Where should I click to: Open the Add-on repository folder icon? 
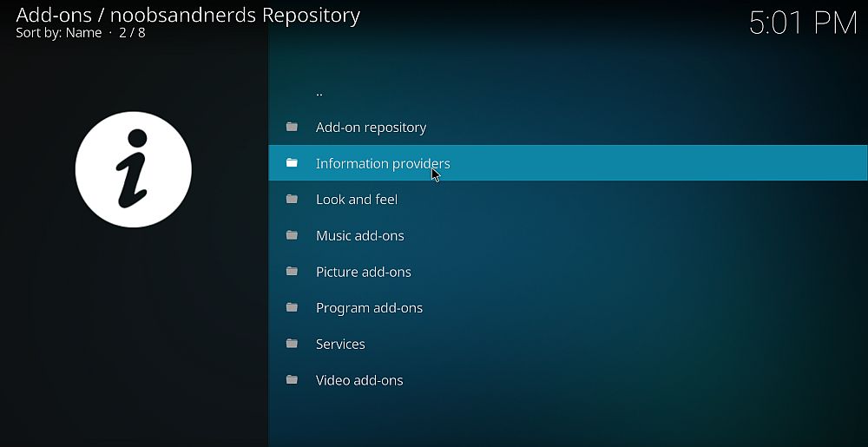292,128
